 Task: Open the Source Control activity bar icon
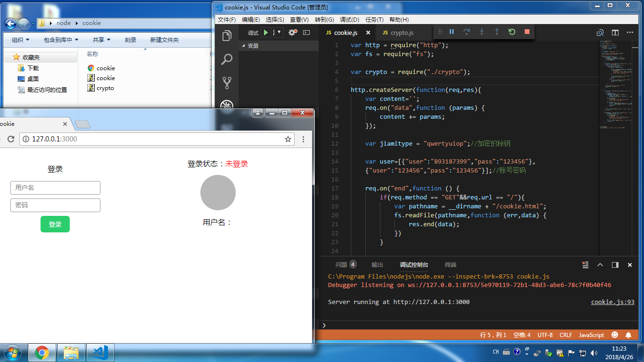pos(227,83)
